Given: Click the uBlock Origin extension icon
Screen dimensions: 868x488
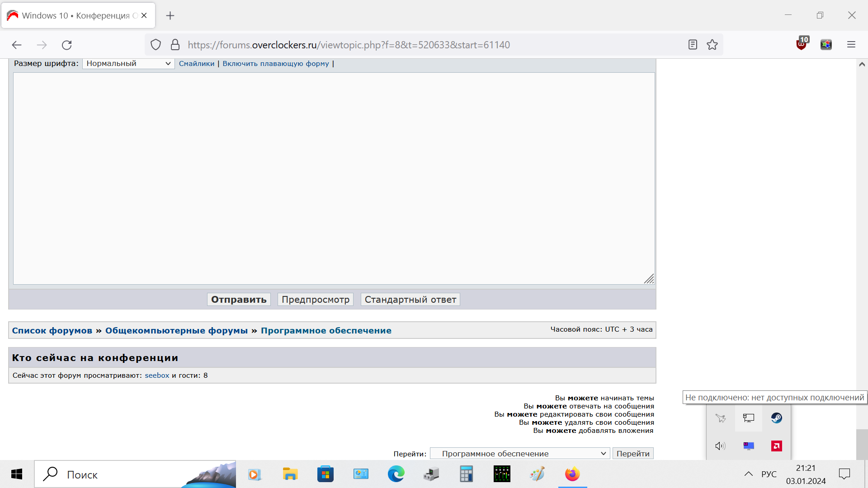Looking at the screenshot, I should click(802, 44).
